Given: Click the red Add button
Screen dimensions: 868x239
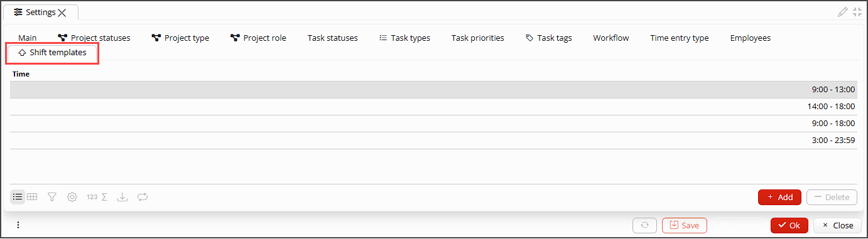Looking at the screenshot, I should (x=779, y=197).
